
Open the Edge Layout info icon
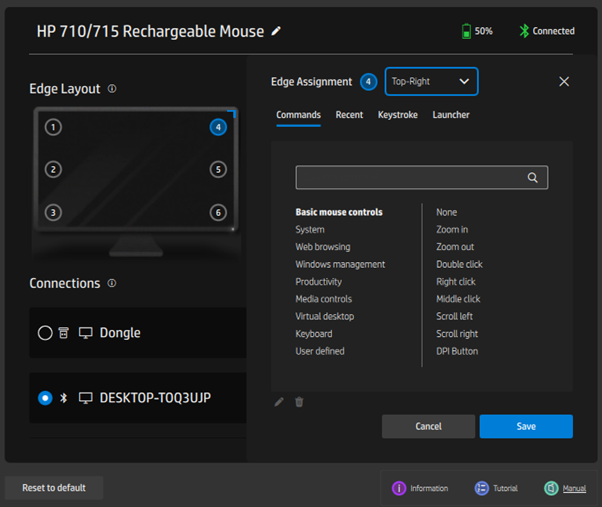(x=112, y=89)
